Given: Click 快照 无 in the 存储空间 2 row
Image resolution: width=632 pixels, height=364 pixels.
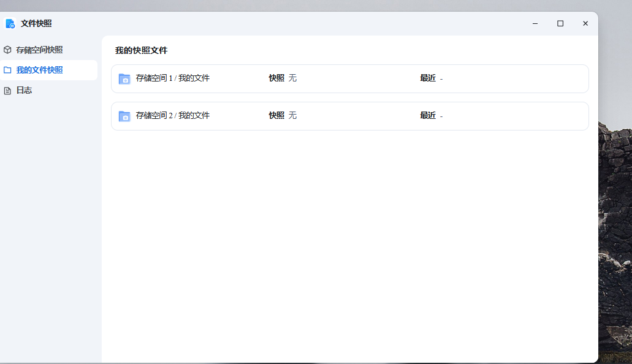Looking at the screenshot, I should tap(283, 116).
